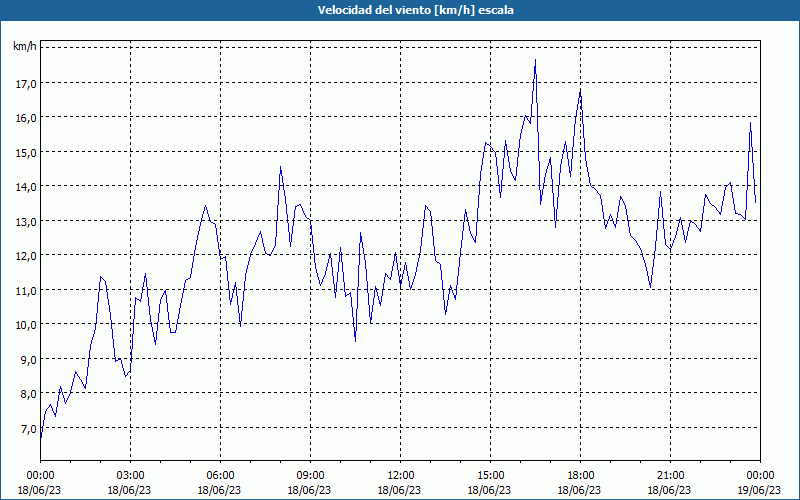Select the 12,0 y-axis value
The image size is (800, 500).
pyautogui.click(x=26, y=256)
